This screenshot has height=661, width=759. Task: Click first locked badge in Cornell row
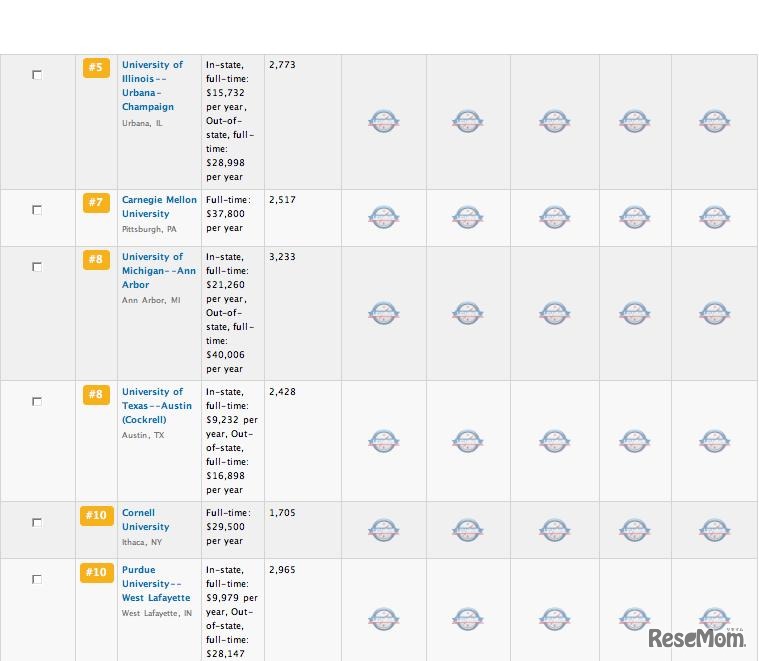click(x=384, y=530)
